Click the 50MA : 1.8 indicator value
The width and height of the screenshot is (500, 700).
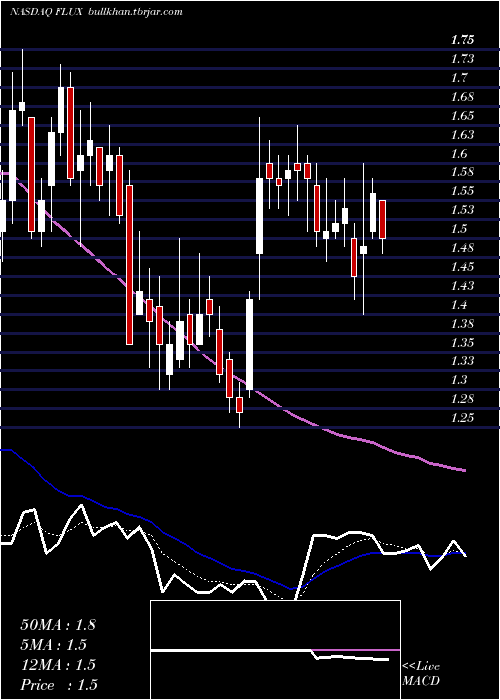(x=58, y=625)
